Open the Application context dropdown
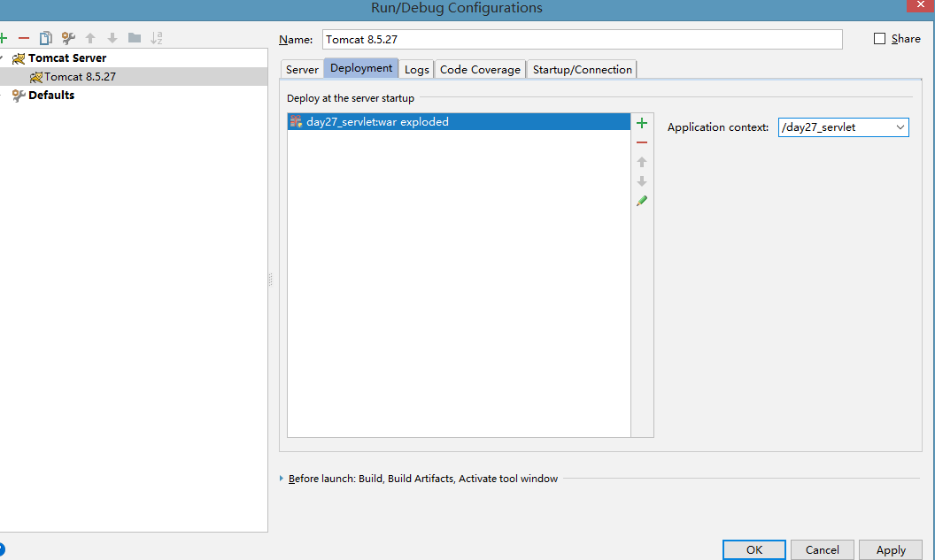The width and height of the screenshot is (935, 560). [x=900, y=127]
